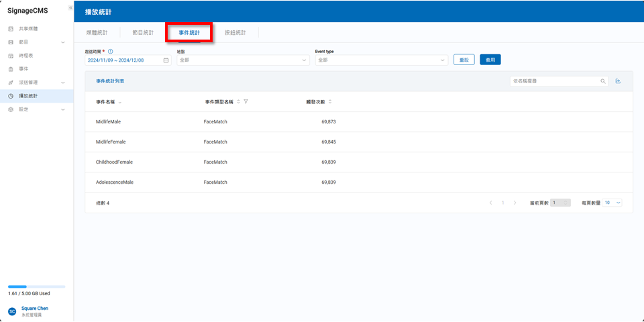Click the export icon next to search box
Image resolution: width=644 pixels, height=322 pixels.
[x=618, y=81]
